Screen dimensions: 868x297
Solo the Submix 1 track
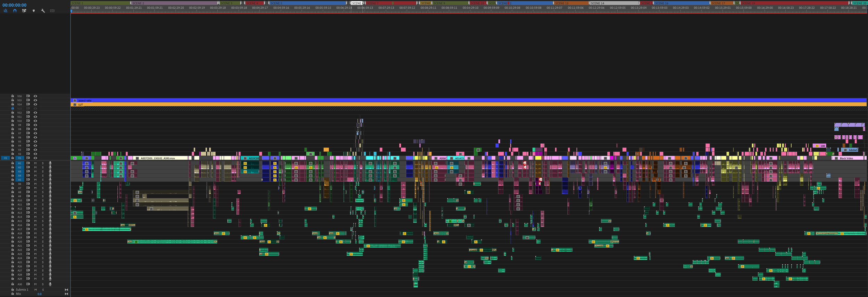pos(43,289)
